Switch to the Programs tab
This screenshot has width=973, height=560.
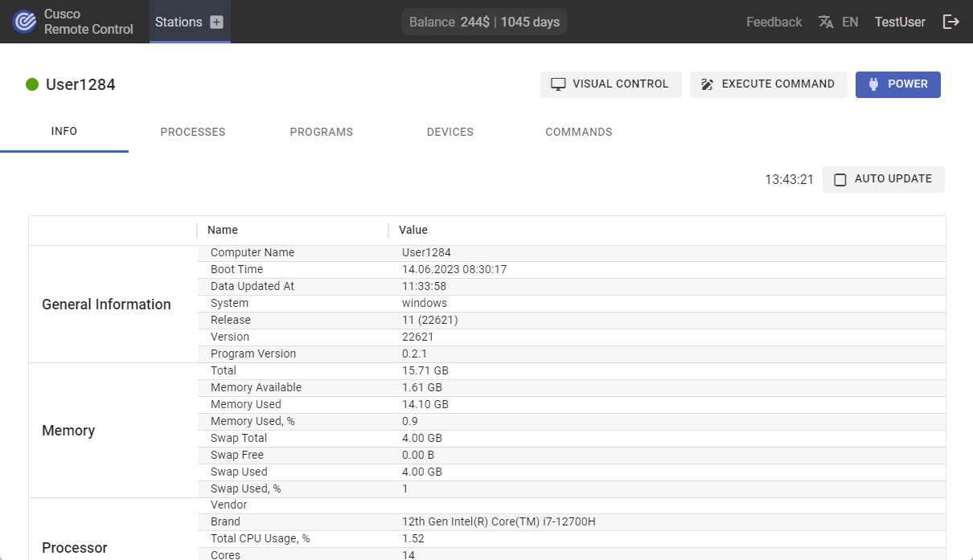coord(322,132)
